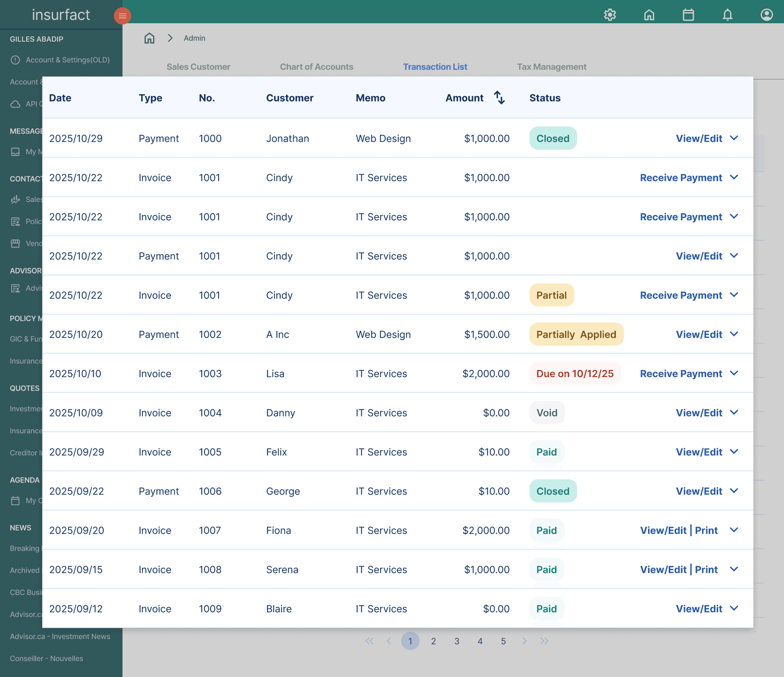This screenshot has width=784, height=677.
Task: Click the breadcrumb home icon
Action: [149, 38]
